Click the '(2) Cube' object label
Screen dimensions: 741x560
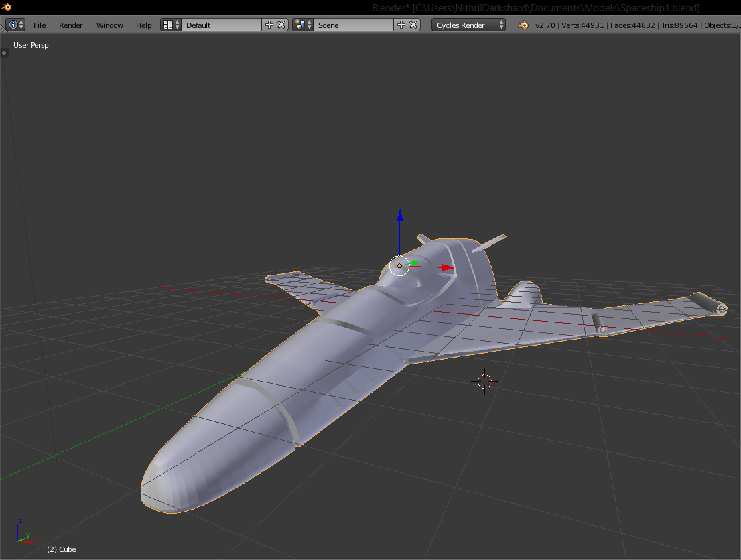pyautogui.click(x=62, y=549)
